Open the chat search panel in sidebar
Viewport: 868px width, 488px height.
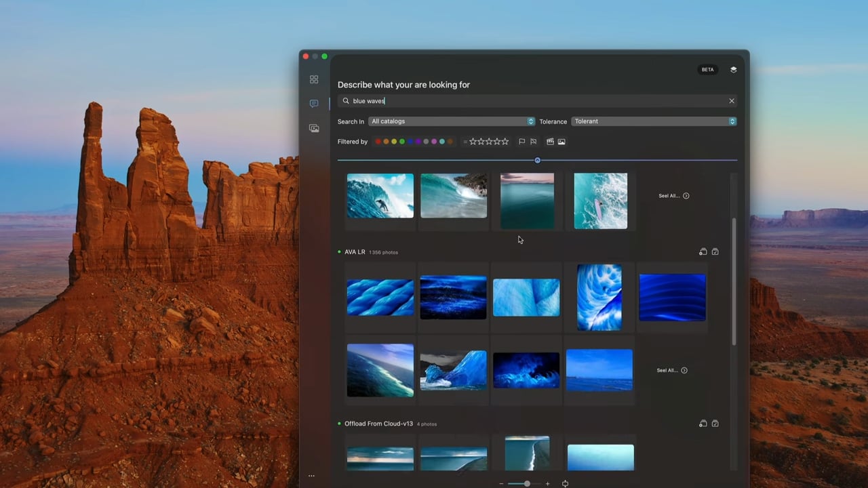tap(314, 104)
